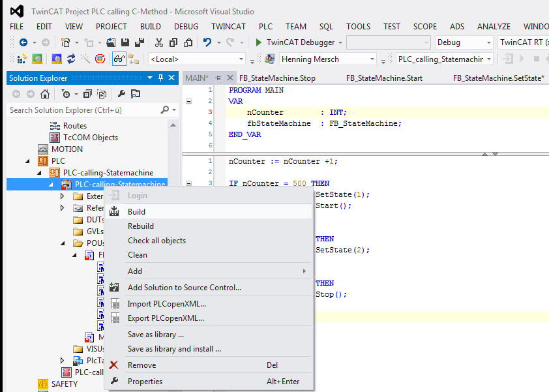The width and height of the screenshot is (549, 392).
Task: Restart TwinCAT in Run mode (green icon)
Action: pos(37,59)
